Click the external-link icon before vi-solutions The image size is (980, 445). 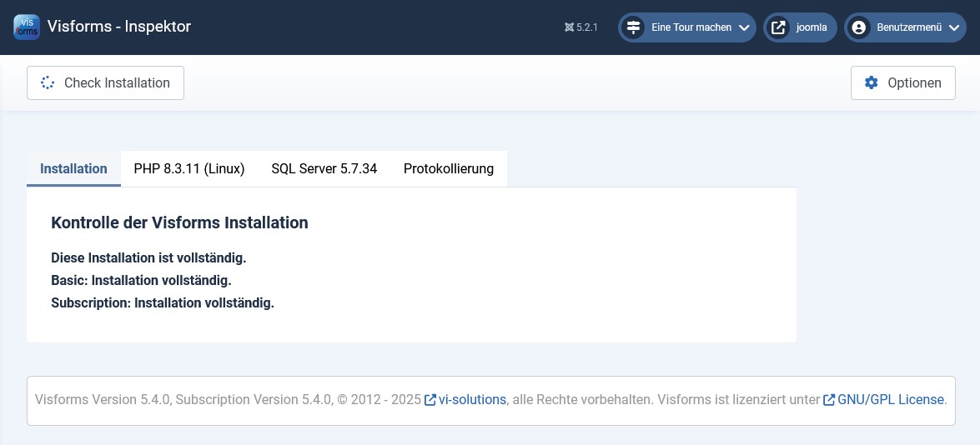(x=430, y=400)
